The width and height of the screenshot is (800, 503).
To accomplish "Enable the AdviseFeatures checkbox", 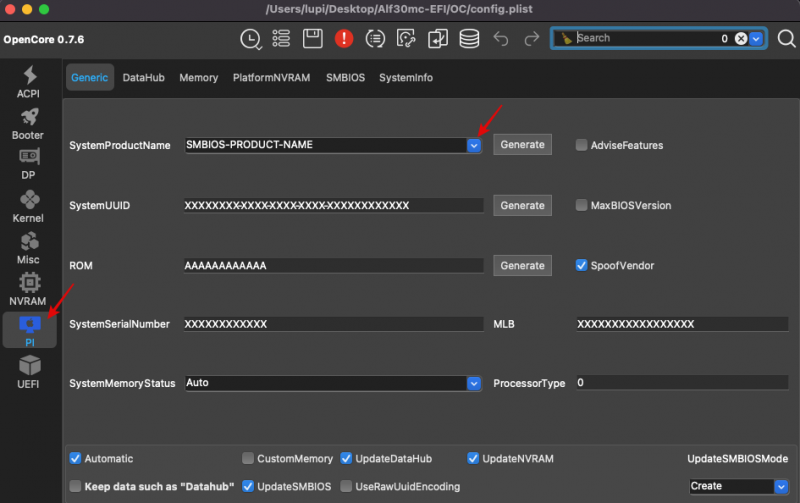I will coord(581,145).
